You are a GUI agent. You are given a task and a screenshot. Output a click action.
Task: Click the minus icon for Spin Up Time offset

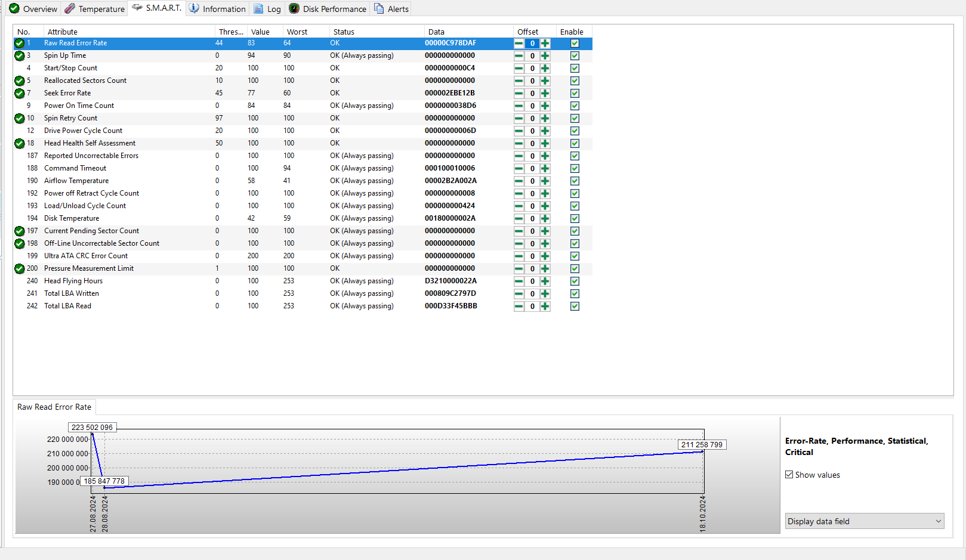point(519,56)
